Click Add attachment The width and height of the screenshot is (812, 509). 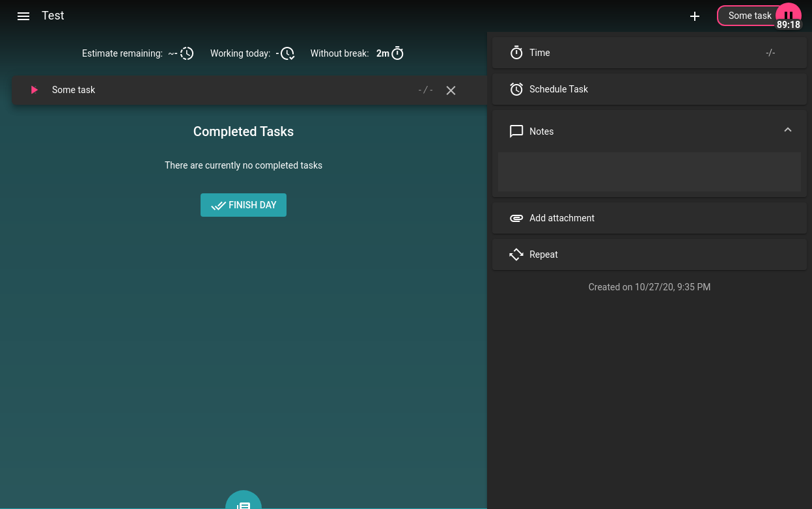[649, 218]
